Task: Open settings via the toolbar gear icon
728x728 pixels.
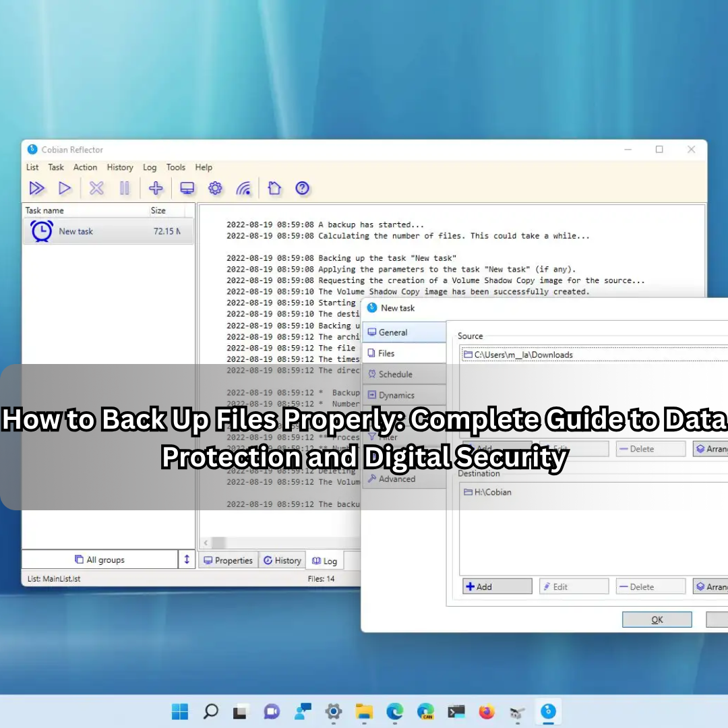Action: click(215, 189)
